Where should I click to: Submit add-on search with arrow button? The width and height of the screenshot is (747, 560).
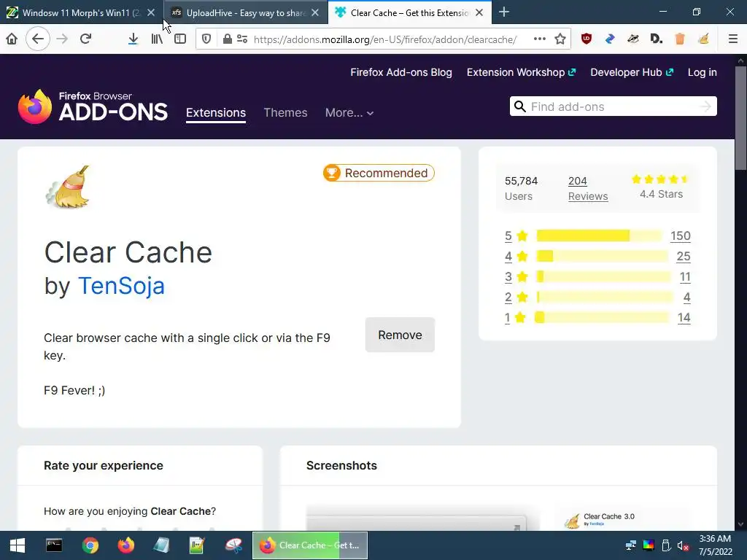[705, 106]
